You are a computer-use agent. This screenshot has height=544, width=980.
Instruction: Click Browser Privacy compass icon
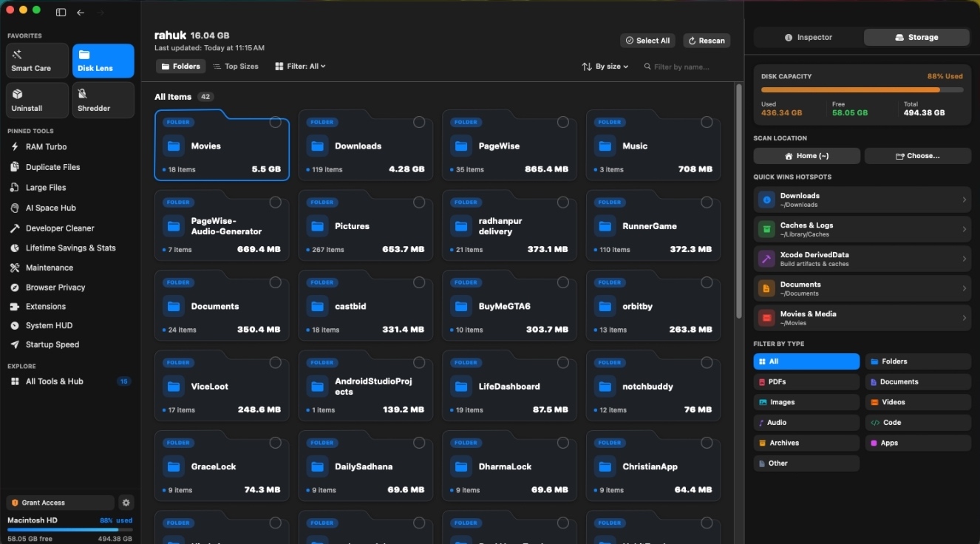15,288
